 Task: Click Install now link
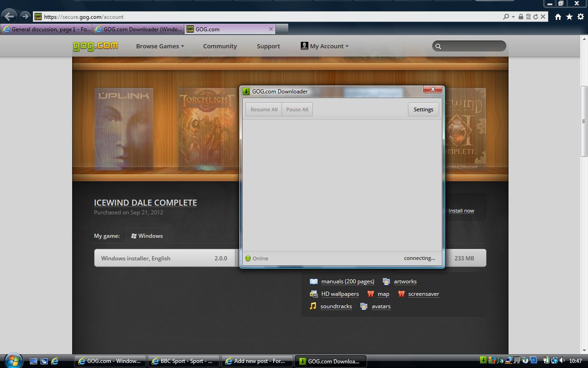pos(461,211)
